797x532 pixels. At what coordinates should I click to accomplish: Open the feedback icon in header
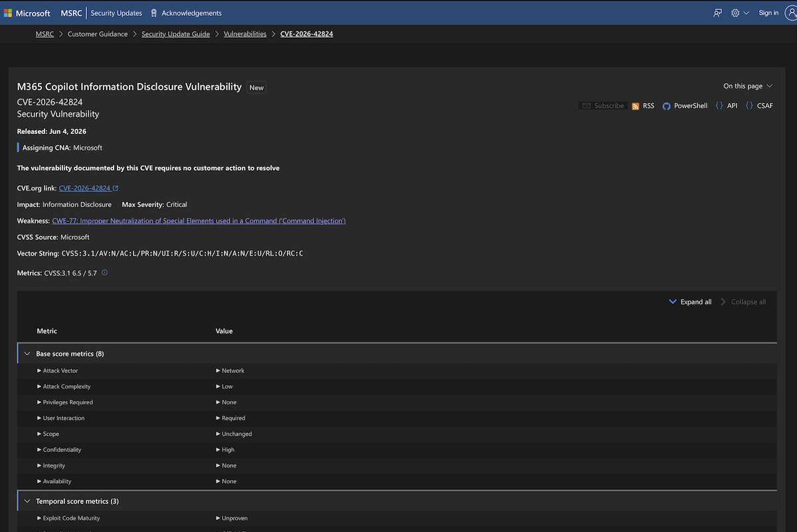pos(717,13)
